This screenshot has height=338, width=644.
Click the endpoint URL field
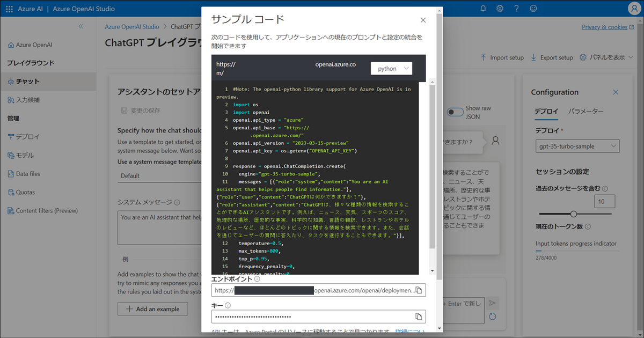coord(318,290)
